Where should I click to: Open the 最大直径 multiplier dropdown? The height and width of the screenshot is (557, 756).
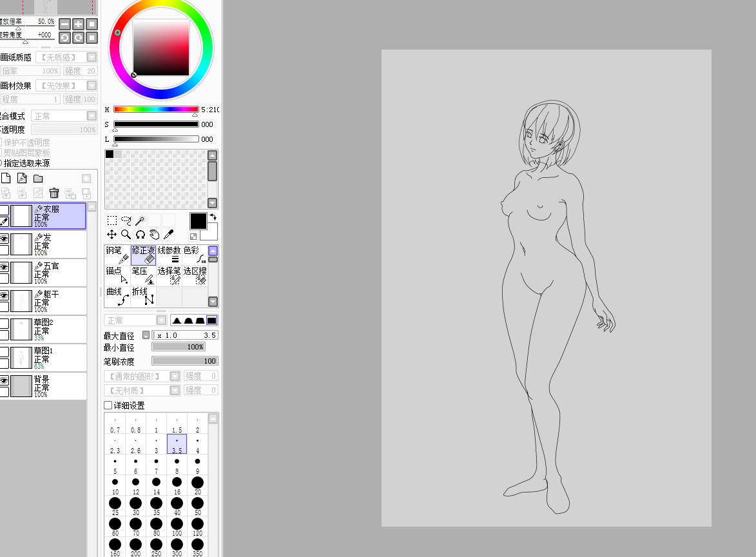click(x=146, y=335)
